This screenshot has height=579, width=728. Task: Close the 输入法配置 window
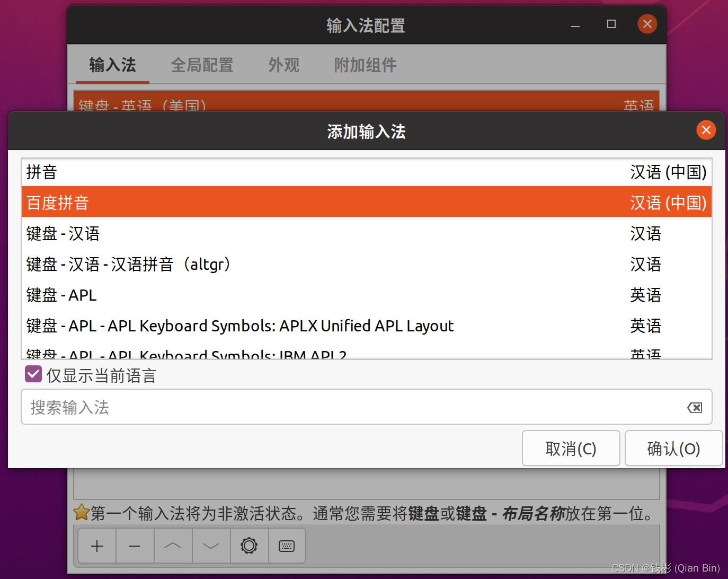pyautogui.click(x=647, y=24)
